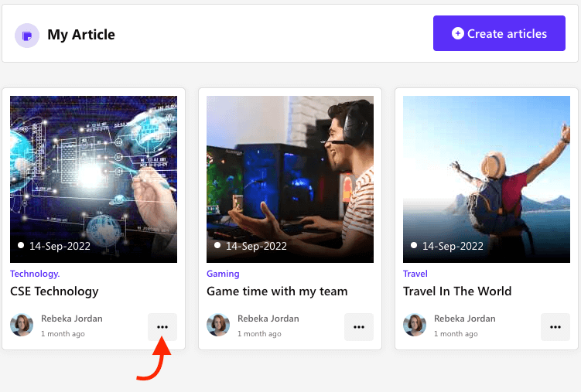Click author name Rebeka Jordan on Travel card
Screen dimensions: 581x392
pyautogui.click(x=464, y=319)
